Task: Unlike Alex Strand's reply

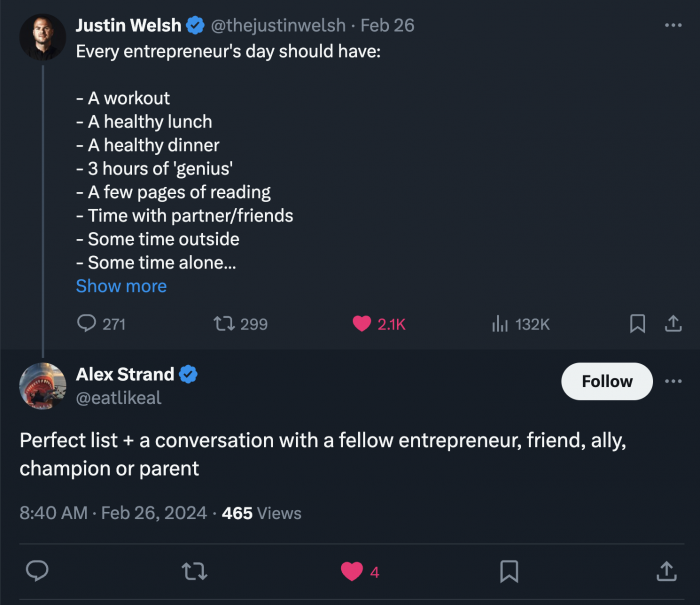Action: pos(351,571)
